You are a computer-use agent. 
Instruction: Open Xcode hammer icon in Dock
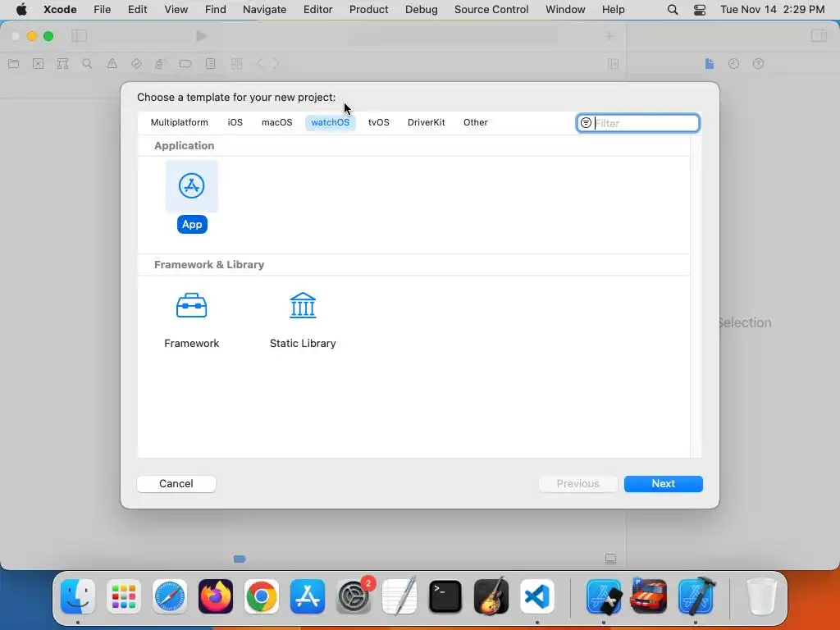696,596
